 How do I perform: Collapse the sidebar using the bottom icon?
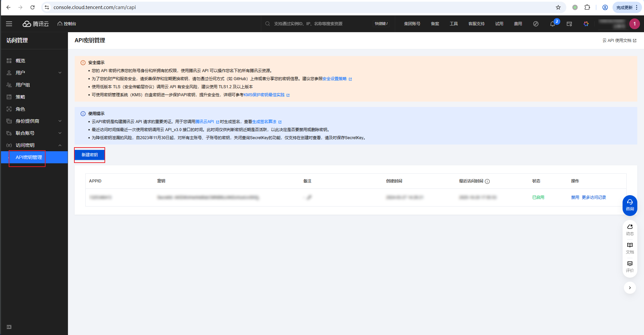pos(9,327)
